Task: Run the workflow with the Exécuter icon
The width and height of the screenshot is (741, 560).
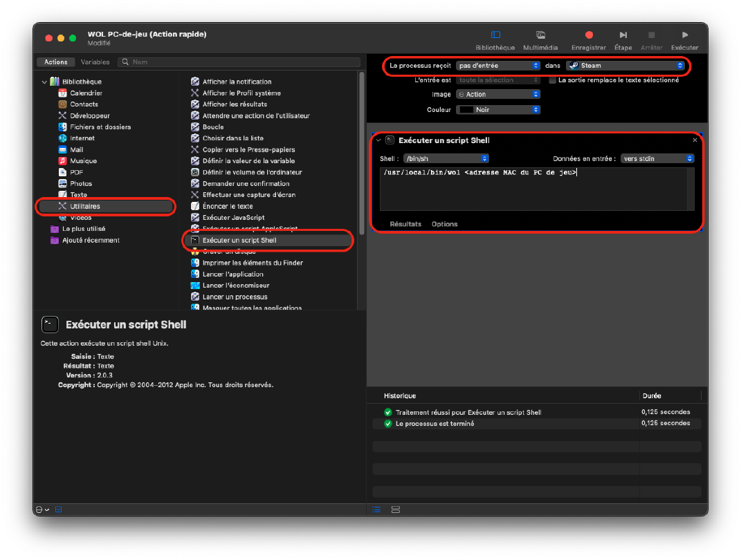Action: (x=684, y=35)
